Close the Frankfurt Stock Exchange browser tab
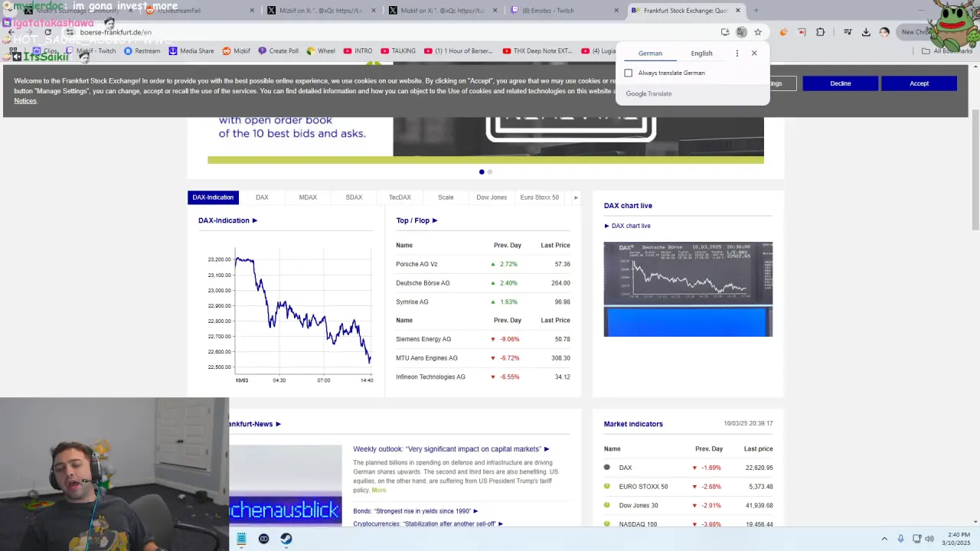 pos(738,11)
